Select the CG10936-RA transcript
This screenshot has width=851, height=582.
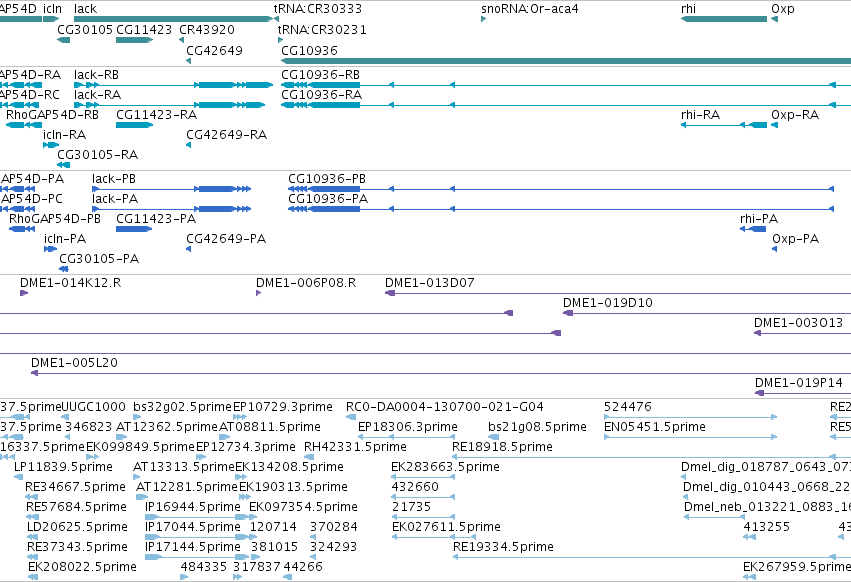point(566,105)
